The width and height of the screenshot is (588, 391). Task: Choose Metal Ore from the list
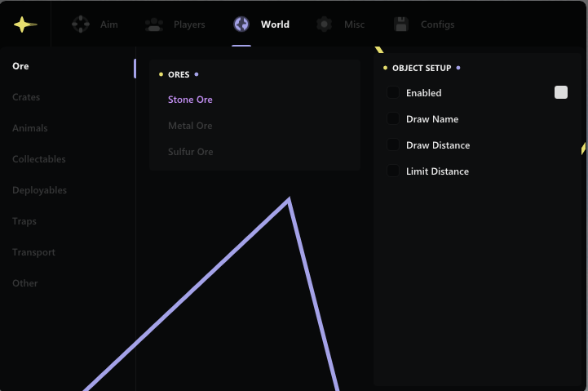click(190, 126)
